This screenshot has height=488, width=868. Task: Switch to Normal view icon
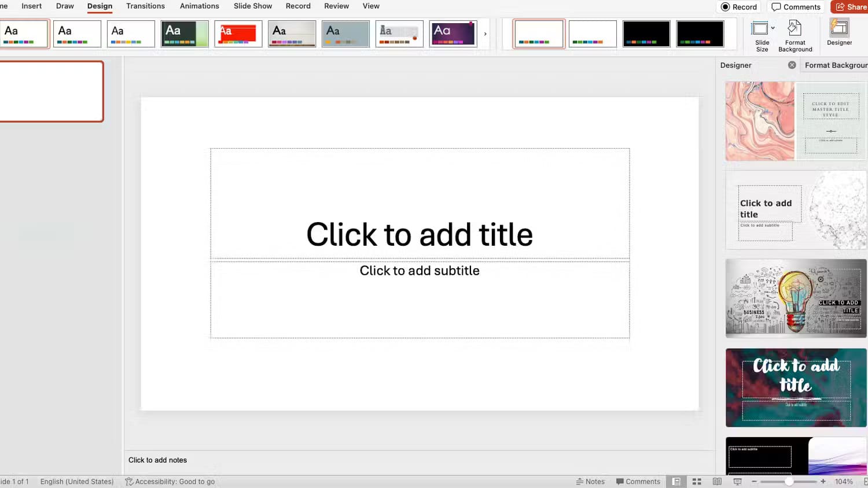point(676,482)
